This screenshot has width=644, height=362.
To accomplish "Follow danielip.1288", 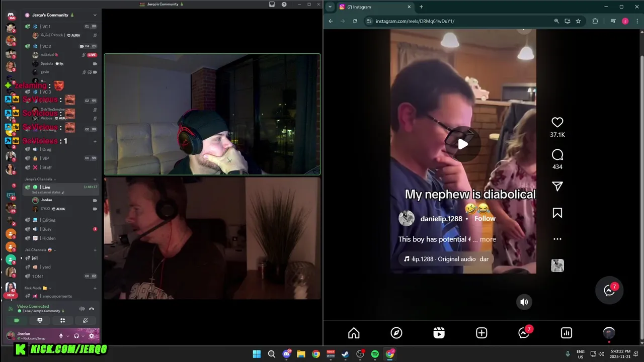I will click(485, 219).
